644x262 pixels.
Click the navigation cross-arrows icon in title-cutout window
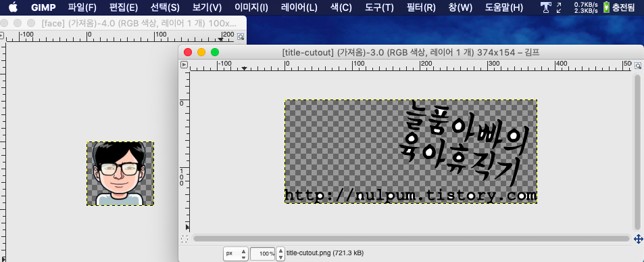(638, 238)
